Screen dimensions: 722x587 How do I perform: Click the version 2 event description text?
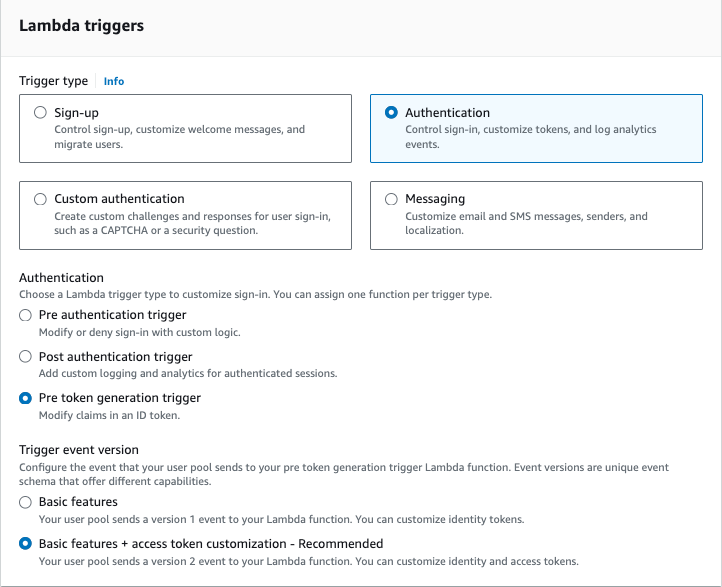click(x=309, y=561)
